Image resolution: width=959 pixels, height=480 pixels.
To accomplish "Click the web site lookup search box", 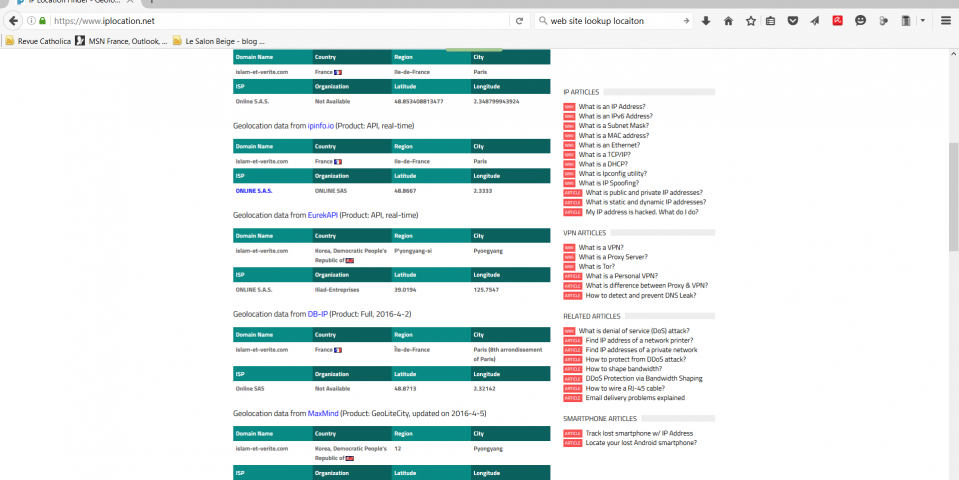I will click(613, 21).
